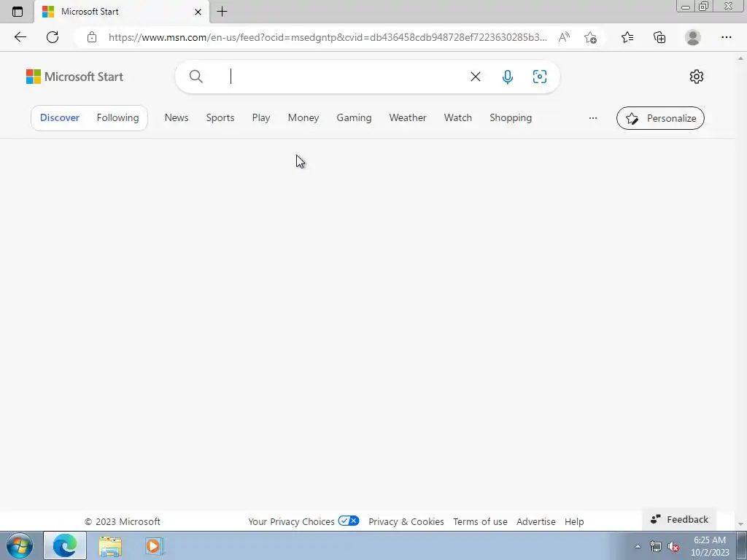
Task: Go back with the back arrow
Action: [20, 37]
